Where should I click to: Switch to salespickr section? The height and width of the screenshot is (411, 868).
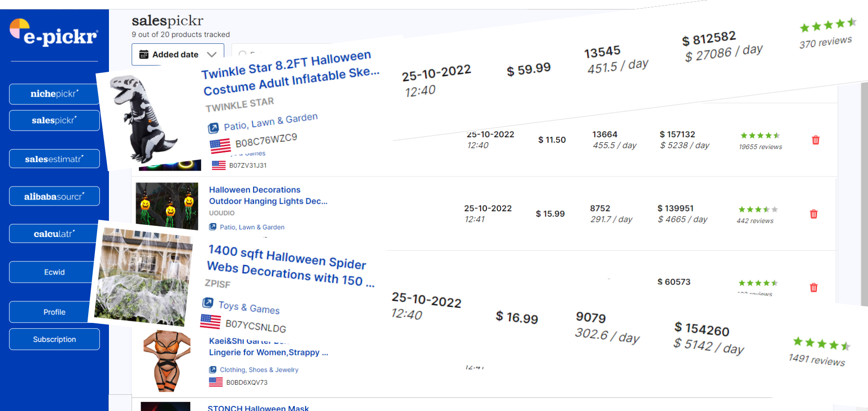click(x=54, y=121)
